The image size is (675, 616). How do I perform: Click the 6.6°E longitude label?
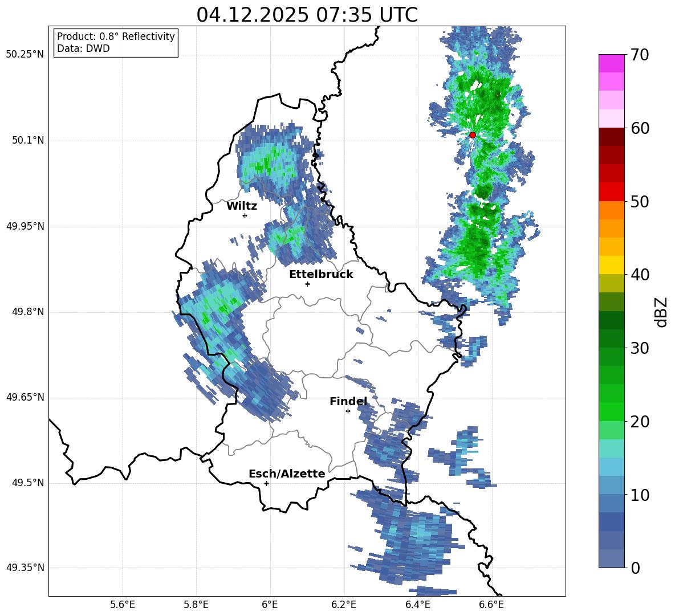[x=491, y=605]
